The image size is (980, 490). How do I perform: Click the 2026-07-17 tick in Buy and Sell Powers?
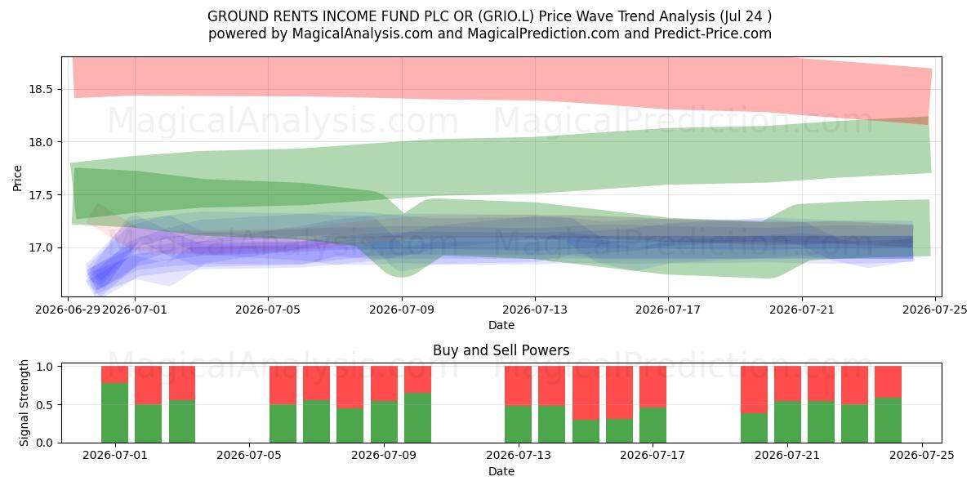pyautogui.click(x=653, y=456)
